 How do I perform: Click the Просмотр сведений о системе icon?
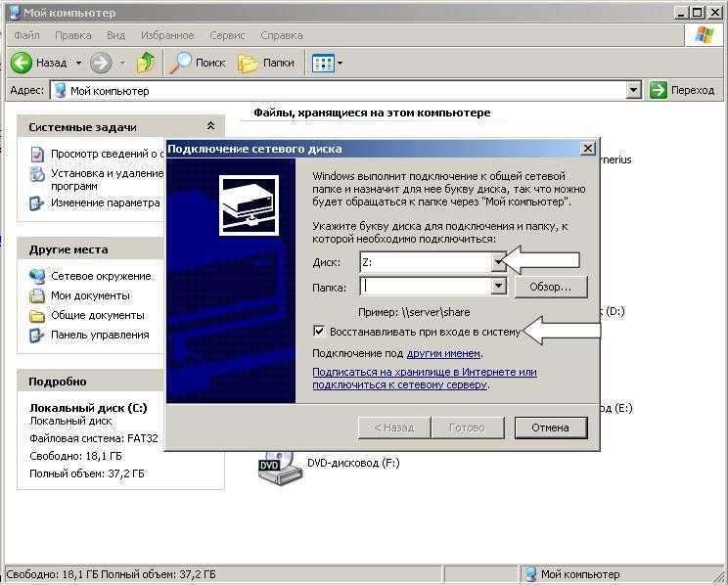click(37, 154)
